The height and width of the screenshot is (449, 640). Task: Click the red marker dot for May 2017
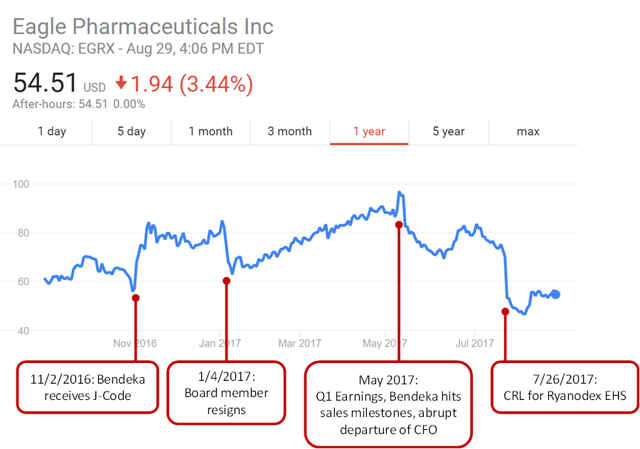(399, 225)
